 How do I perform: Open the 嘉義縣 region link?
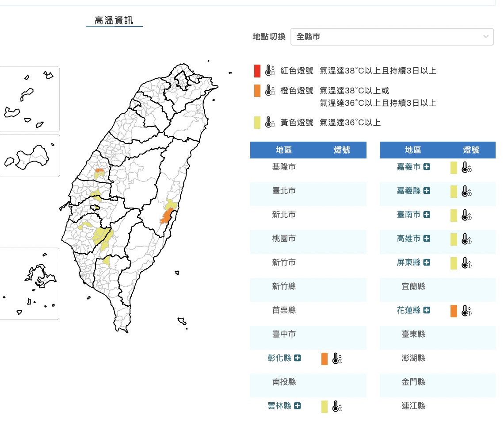(x=409, y=191)
